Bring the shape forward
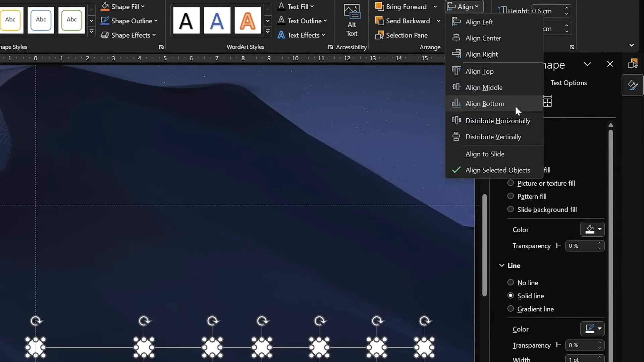 coord(402,6)
